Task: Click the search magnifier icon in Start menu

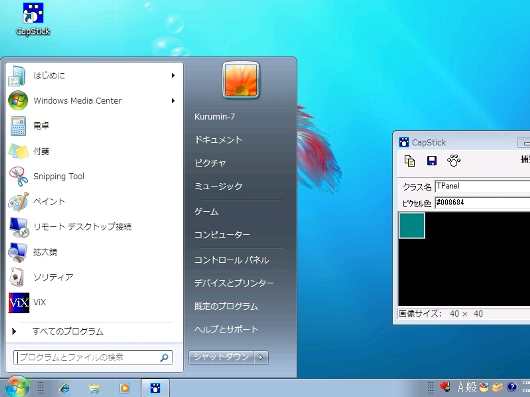Action: [164, 357]
